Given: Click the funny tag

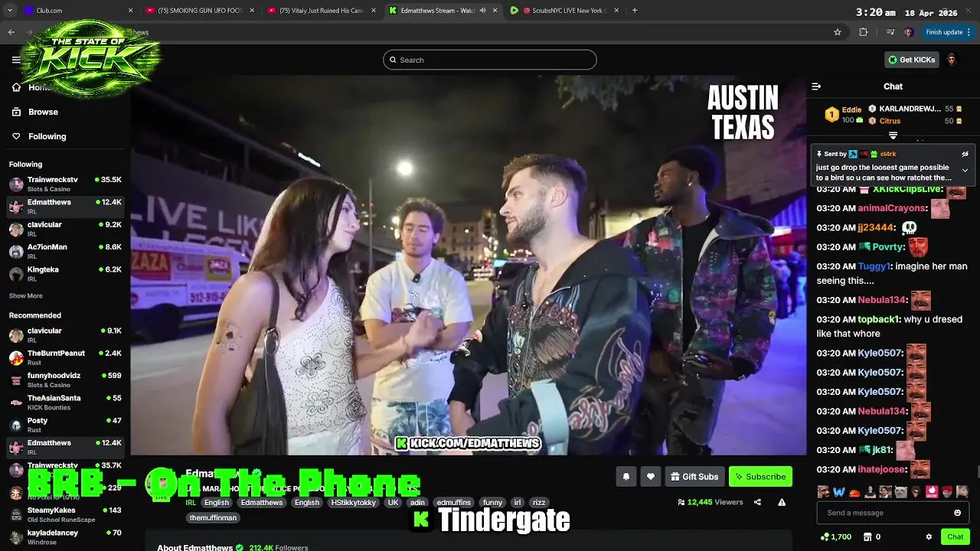Looking at the screenshot, I should [492, 503].
